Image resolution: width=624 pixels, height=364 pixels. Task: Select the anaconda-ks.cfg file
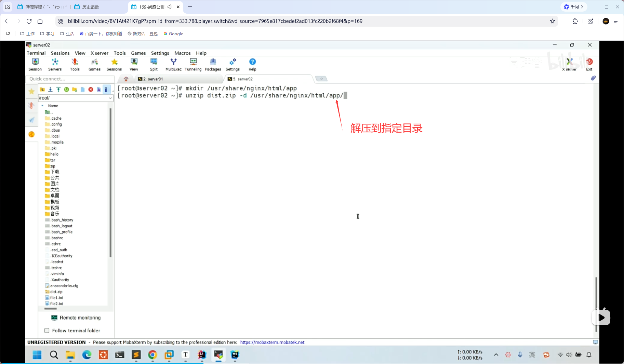click(x=62, y=286)
